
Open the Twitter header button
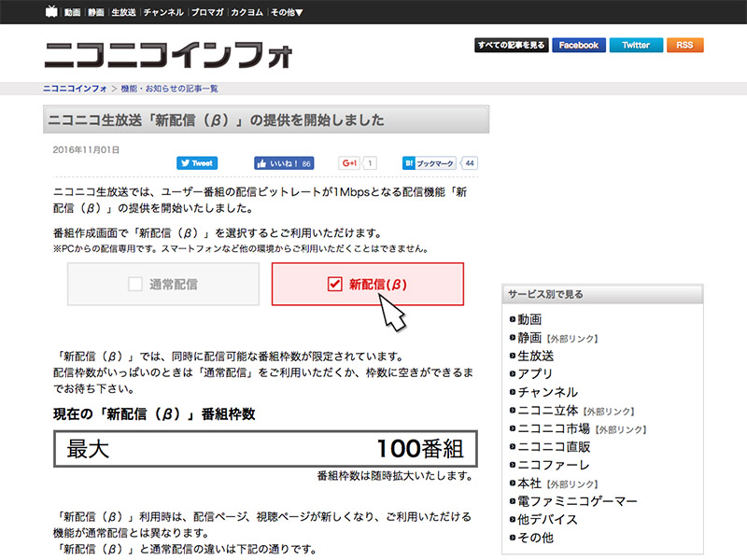[636, 45]
